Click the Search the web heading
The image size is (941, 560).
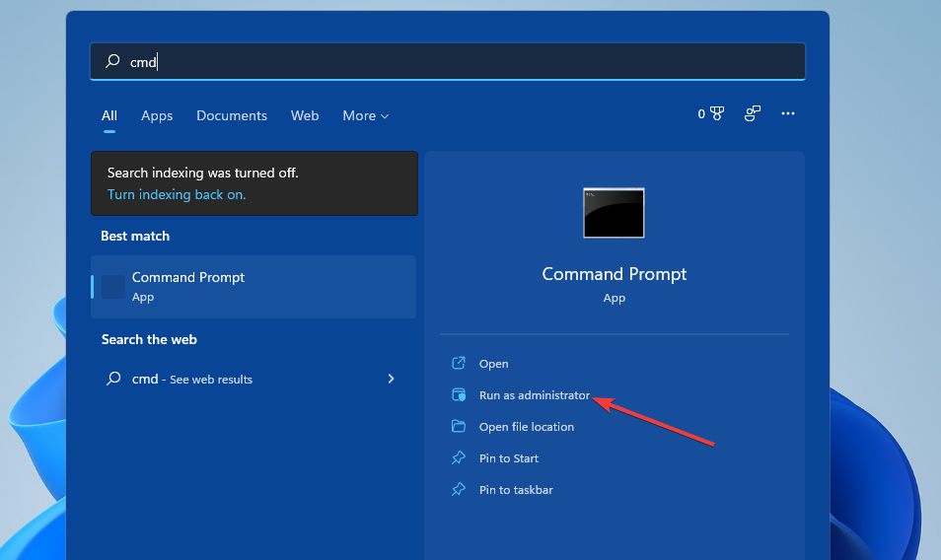pos(149,339)
